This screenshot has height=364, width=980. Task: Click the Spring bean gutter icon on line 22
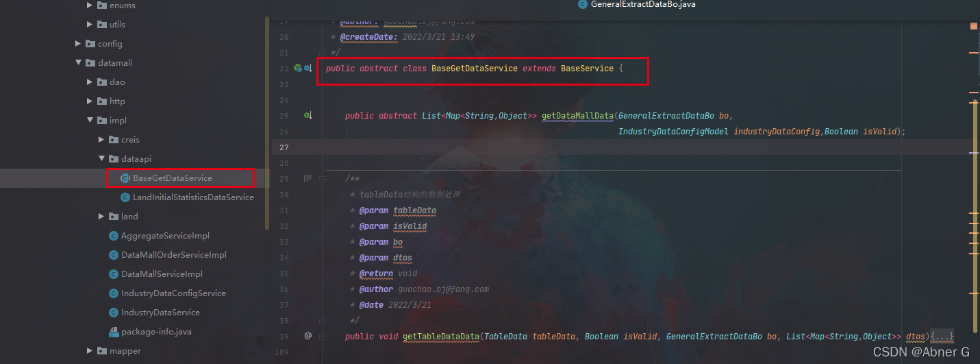coord(298,69)
